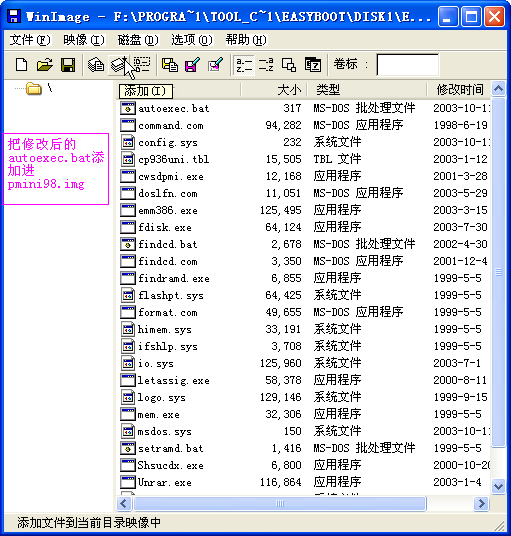Open an image file with folder icon
Screen dimensions: 511x536
[44, 65]
